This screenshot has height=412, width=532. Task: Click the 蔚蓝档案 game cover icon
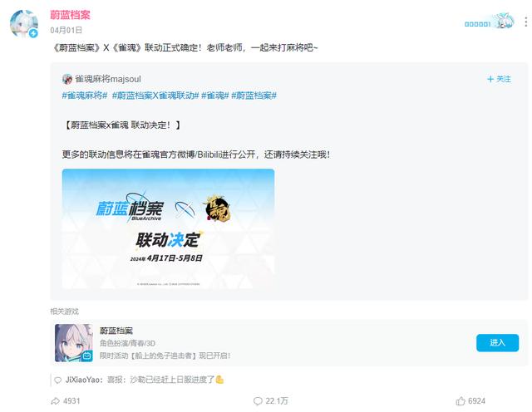coord(74,342)
